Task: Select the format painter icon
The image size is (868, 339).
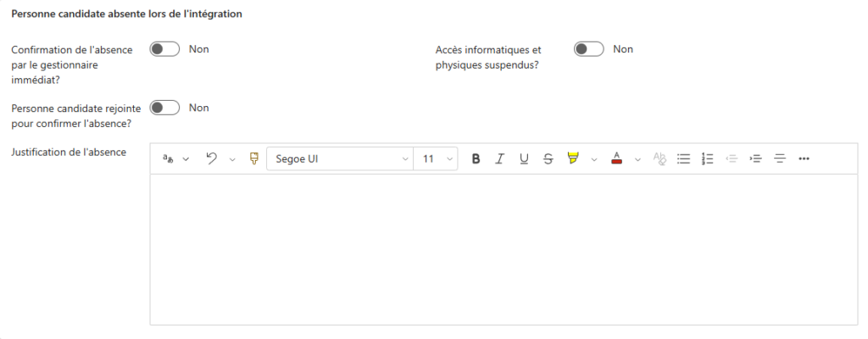Action: [253, 158]
